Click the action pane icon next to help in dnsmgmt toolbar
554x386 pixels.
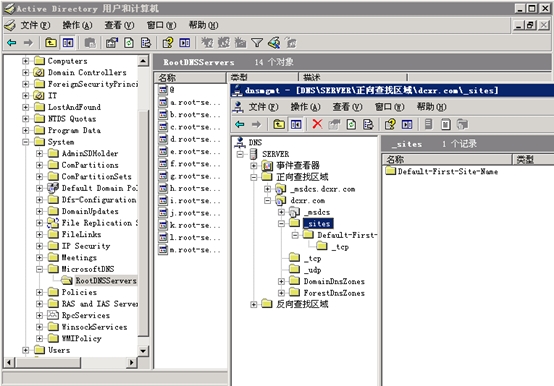pyautogui.click(x=407, y=124)
